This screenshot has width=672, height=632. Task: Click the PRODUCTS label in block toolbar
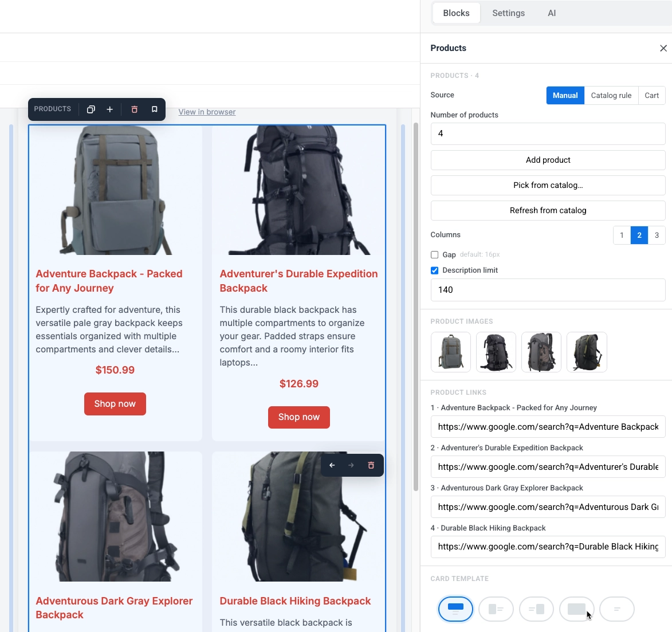pos(52,109)
